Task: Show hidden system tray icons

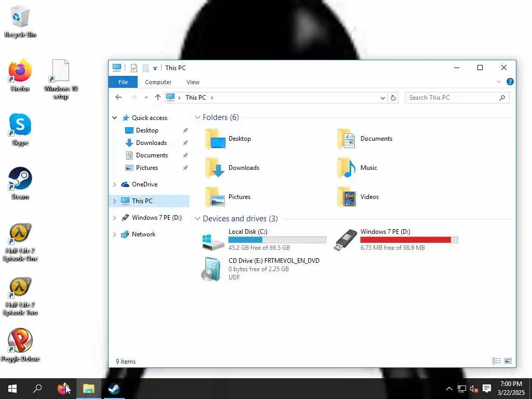Action: point(449,389)
